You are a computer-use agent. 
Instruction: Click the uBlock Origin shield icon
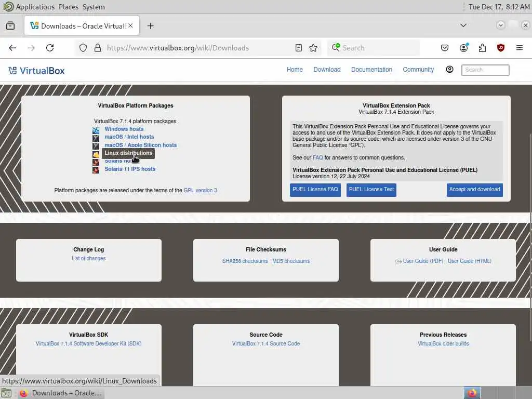pyautogui.click(x=501, y=48)
